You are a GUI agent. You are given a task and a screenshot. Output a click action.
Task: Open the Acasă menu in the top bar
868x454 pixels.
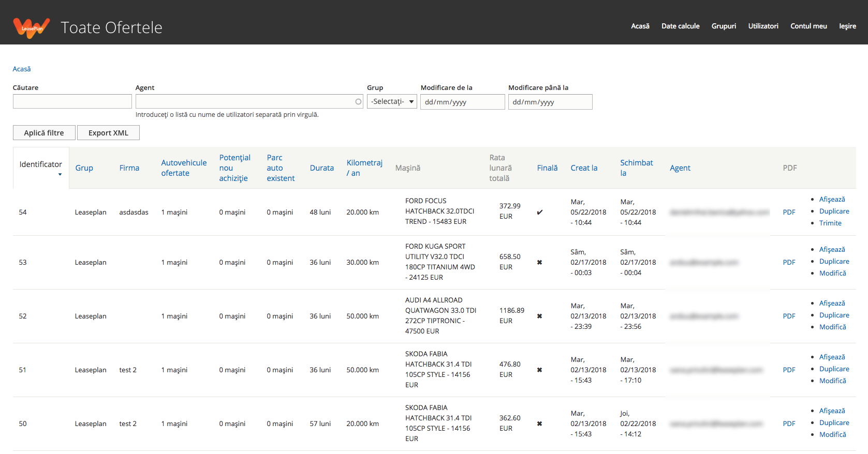(x=640, y=26)
